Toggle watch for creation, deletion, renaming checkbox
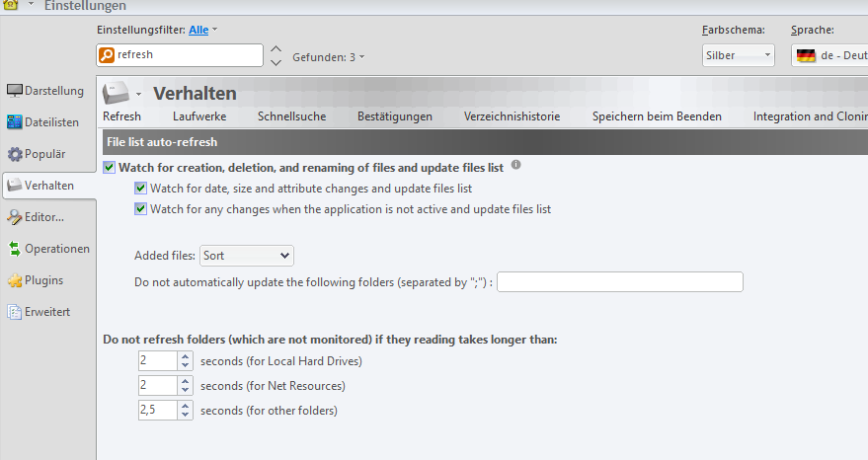This screenshot has height=460, width=868. click(x=110, y=168)
